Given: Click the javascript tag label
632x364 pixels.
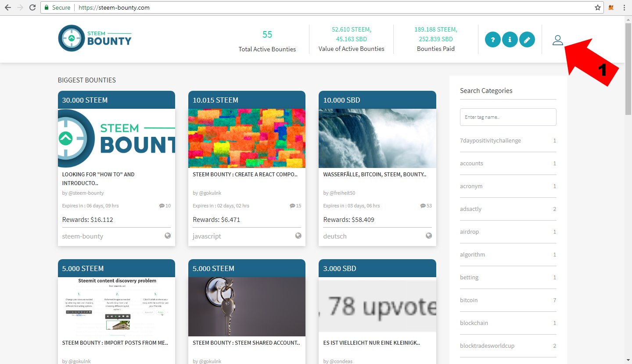Looking at the screenshot, I should click(207, 236).
